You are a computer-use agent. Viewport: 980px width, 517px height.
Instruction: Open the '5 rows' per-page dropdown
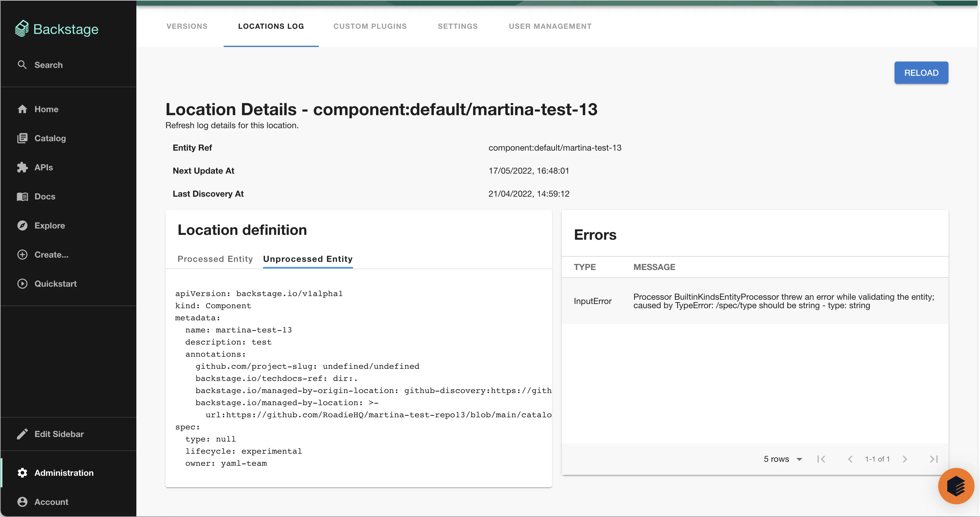click(x=782, y=459)
